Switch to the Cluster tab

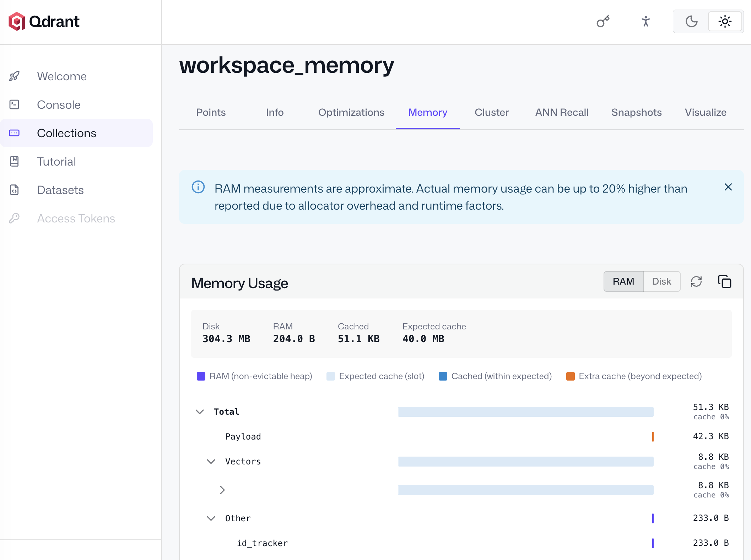pos(492,112)
